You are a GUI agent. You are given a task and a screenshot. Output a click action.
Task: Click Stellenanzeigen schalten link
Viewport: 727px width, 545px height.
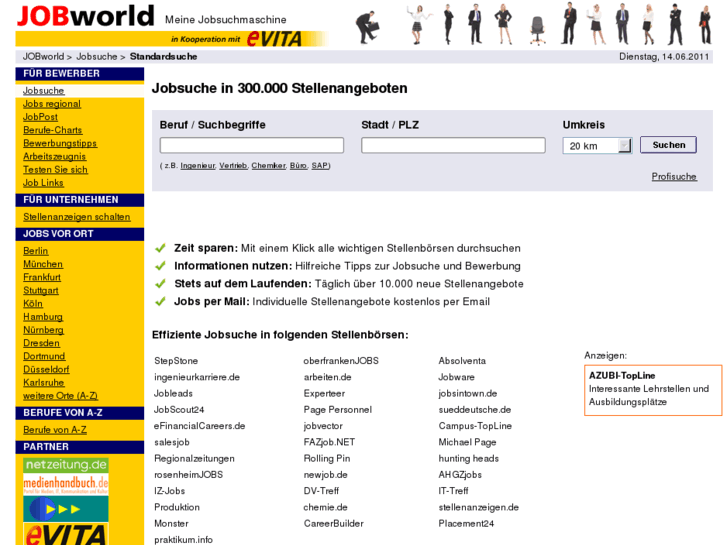click(77, 217)
